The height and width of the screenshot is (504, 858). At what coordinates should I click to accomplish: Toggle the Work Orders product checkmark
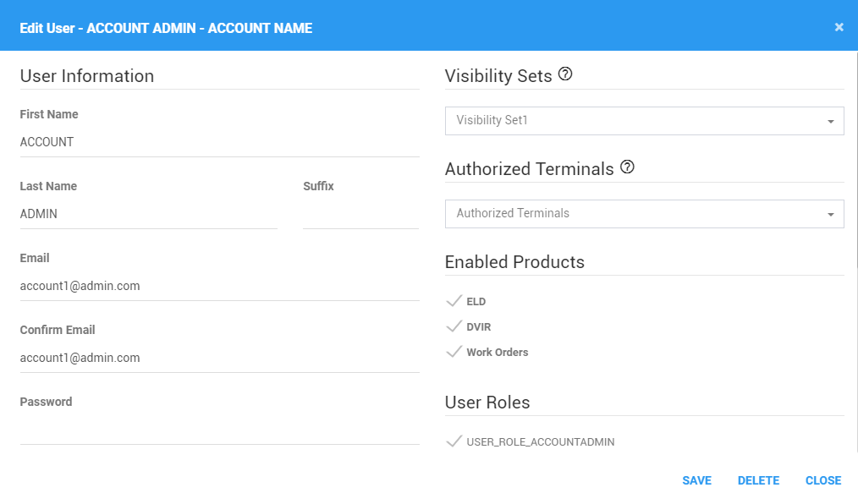click(454, 352)
